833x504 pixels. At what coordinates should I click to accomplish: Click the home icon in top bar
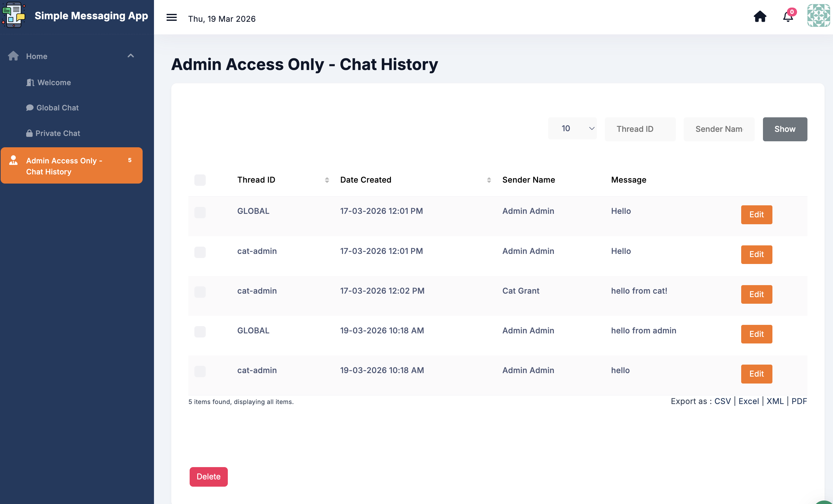pyautogui.click(x=760, y=17)
